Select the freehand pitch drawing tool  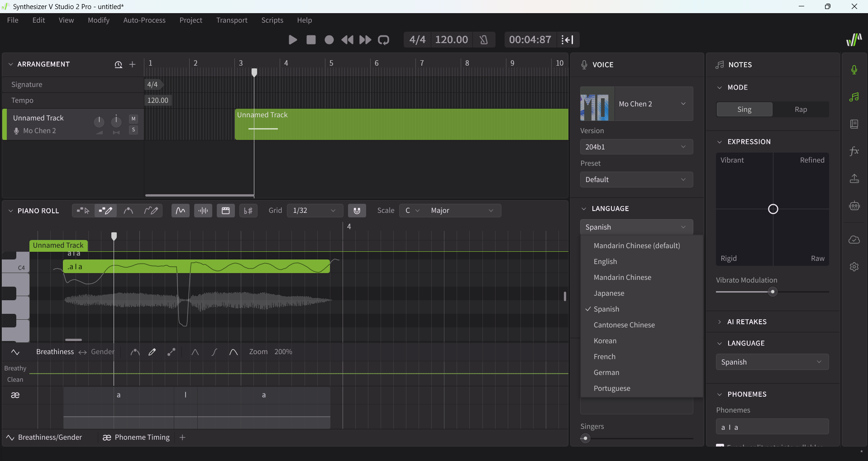151,211
